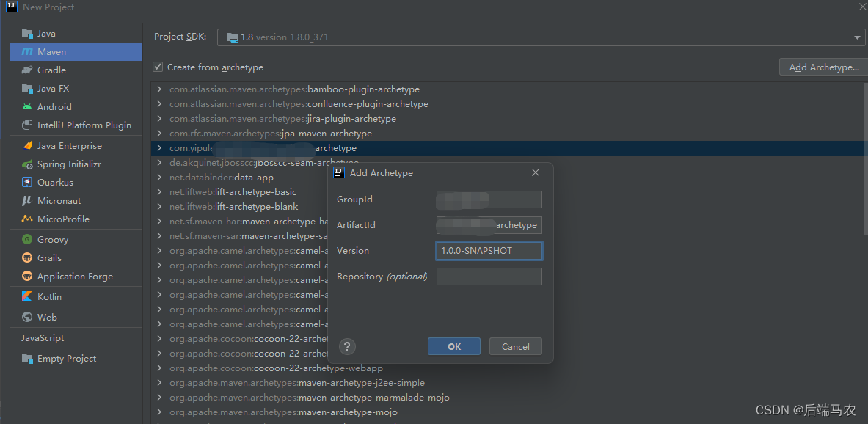Viewport: 868px width, 424px height.
Task: Select confluence-plugin-archetype entry
Action: pyautogui.click(x=299, y=104)
